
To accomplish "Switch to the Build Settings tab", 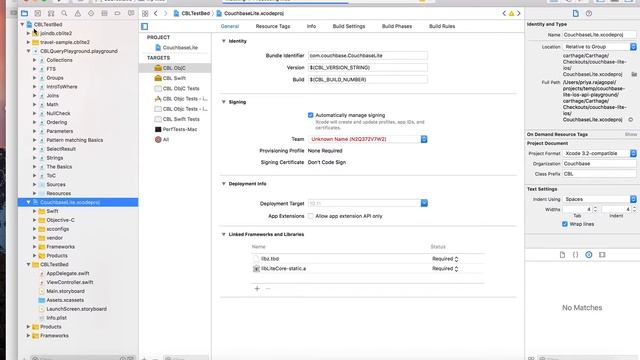I will point(349,26).
